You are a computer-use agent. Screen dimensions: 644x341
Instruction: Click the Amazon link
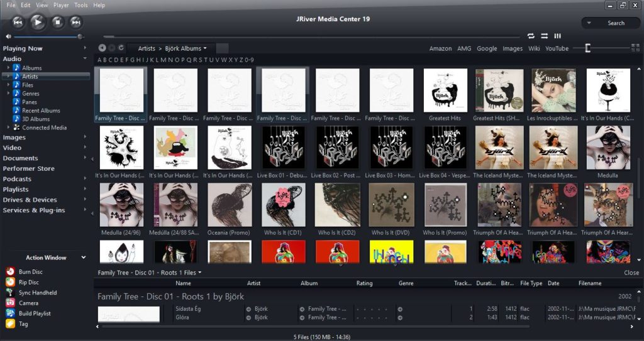coord(440,48)
